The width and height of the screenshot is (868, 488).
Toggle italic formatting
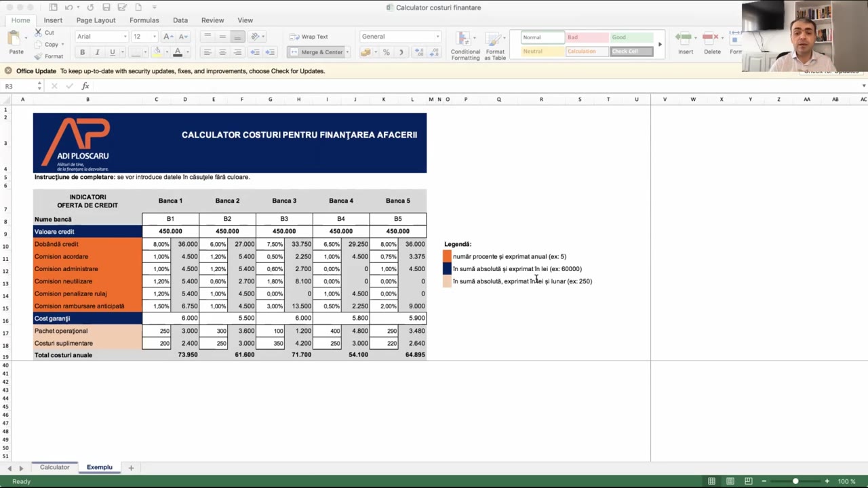[x=97, y=52]
